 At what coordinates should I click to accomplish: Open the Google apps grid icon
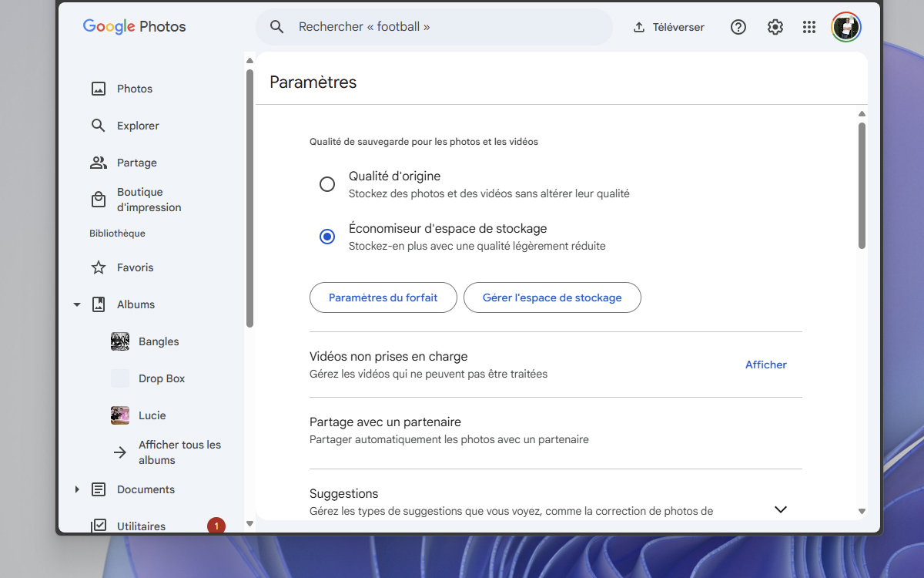click(x=809, y=27)
